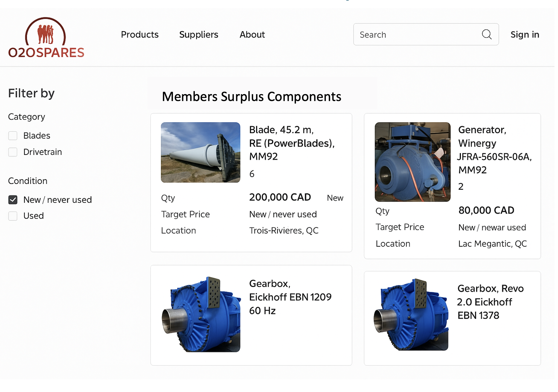
Task: Check the Drivetrain category filter
Action: click(x=13, y=152)
